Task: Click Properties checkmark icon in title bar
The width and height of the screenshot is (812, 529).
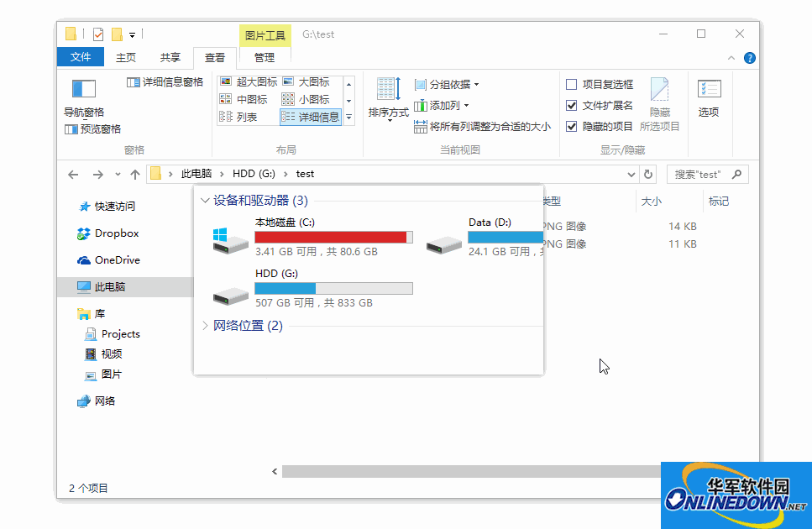Action: pyautogui.click(x=98, y=34)
